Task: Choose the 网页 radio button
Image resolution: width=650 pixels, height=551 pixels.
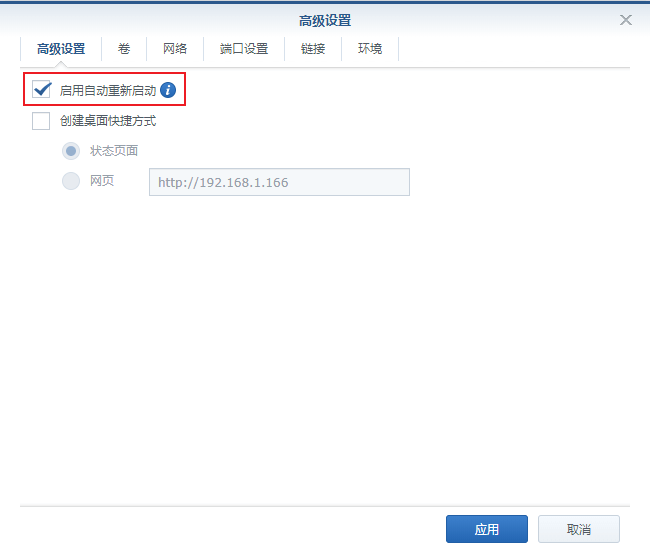Action: [71, 181]
